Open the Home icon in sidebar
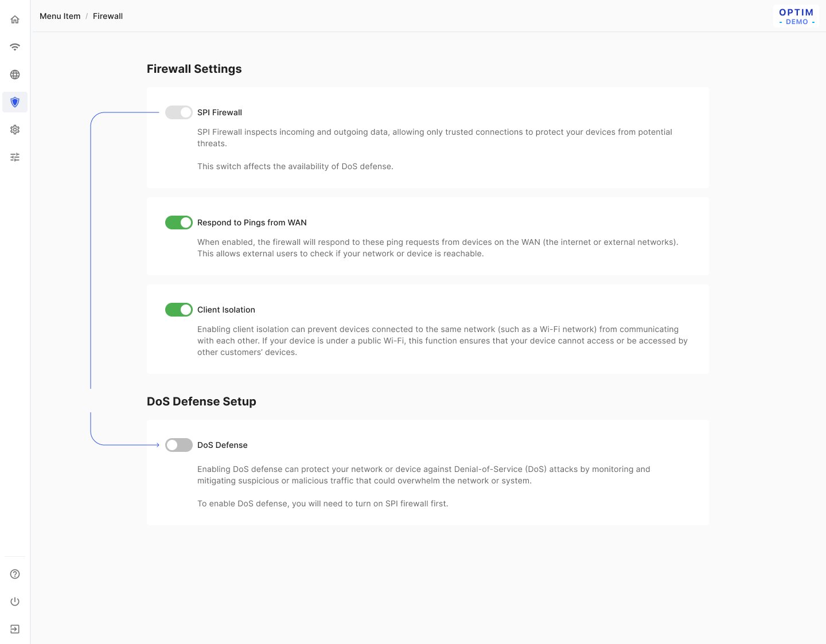 (x=15, y=19)
